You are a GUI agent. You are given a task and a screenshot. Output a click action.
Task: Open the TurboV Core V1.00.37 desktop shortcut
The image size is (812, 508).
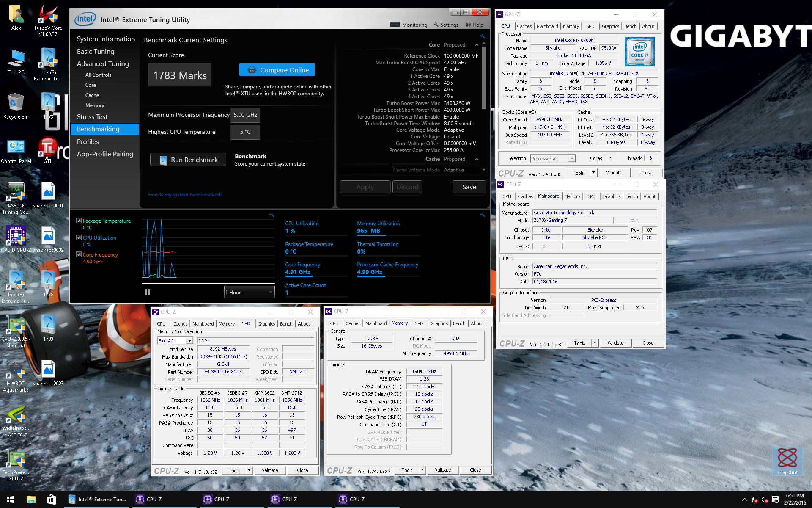[x=48, y=20]
